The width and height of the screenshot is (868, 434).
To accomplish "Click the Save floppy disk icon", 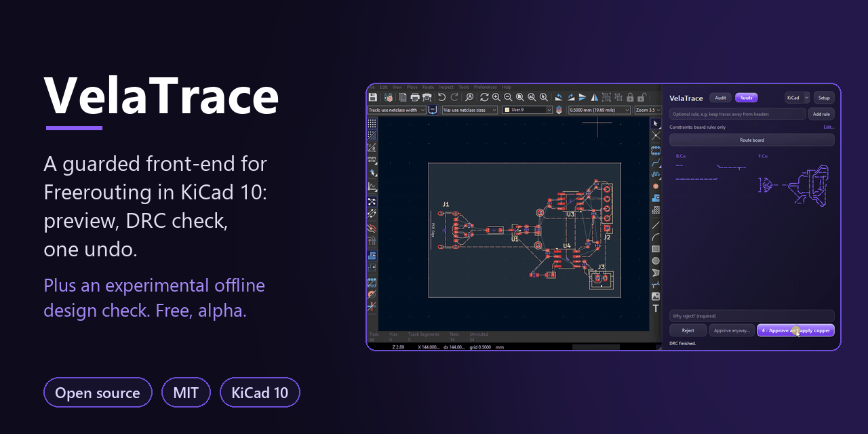I will pos(372,97).
